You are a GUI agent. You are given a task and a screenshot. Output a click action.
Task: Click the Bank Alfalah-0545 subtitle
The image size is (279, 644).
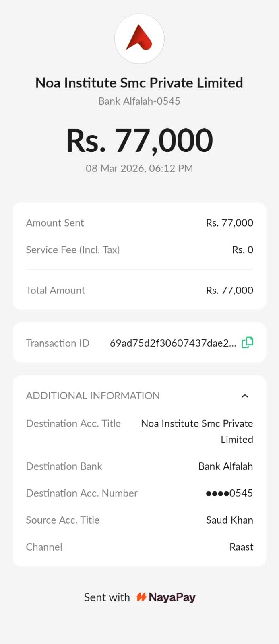pos(139,101)
